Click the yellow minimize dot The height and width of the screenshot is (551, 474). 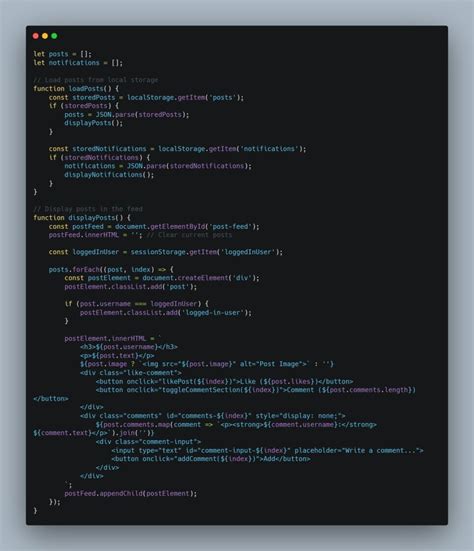[x=45, y=36]
